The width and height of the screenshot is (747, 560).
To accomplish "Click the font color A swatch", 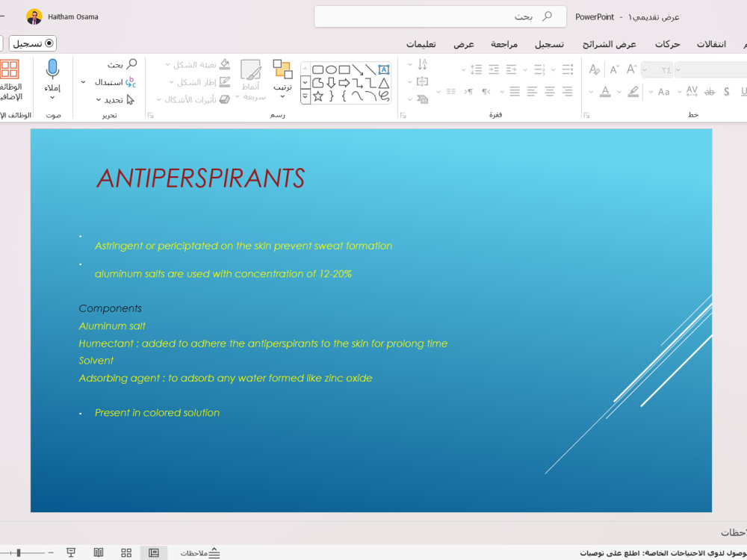I will coord(605,91).
